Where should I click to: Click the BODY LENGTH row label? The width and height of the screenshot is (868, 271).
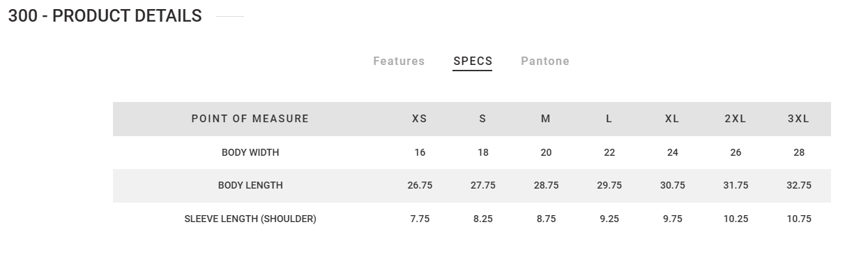click(250, 185)
